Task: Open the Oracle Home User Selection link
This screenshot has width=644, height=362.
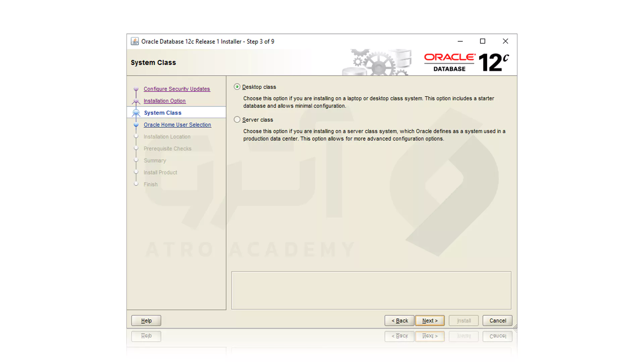Action: 177,124
